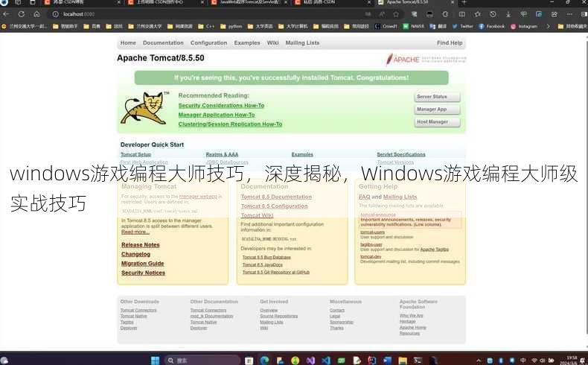The image size is (588, 365).
Task: Switch to the Apache Tomcat/8.5.50 tab
Action: (x=415, y=3)
